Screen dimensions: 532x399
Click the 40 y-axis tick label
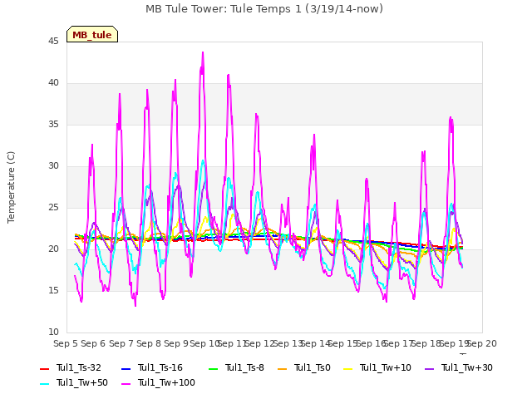pos(53,83)
